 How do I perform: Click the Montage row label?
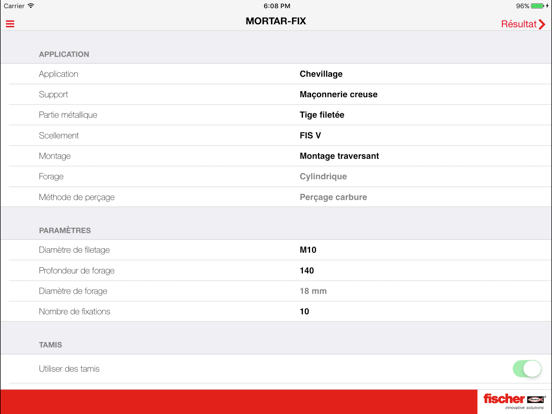coord(55,156)
